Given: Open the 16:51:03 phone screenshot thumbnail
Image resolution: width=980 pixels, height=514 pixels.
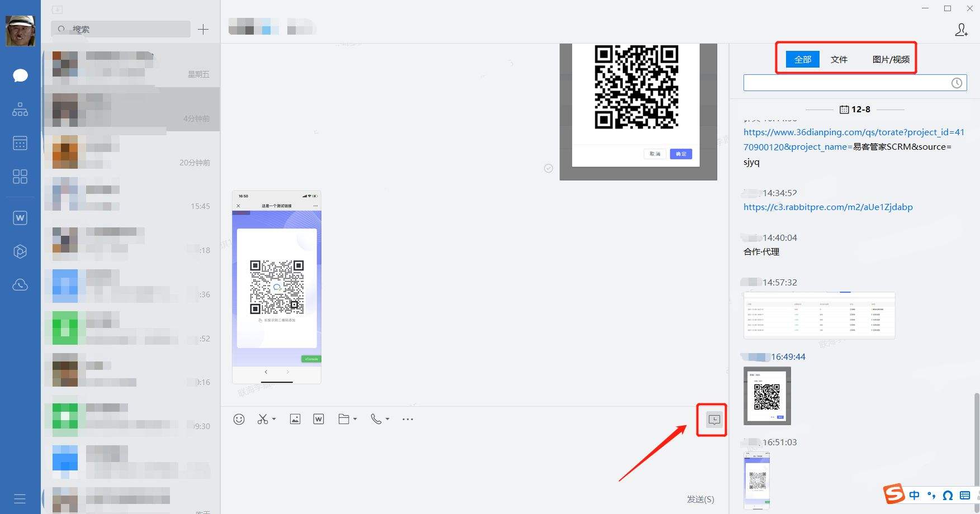Looking at the screenshot, I should tap(757, 480).
